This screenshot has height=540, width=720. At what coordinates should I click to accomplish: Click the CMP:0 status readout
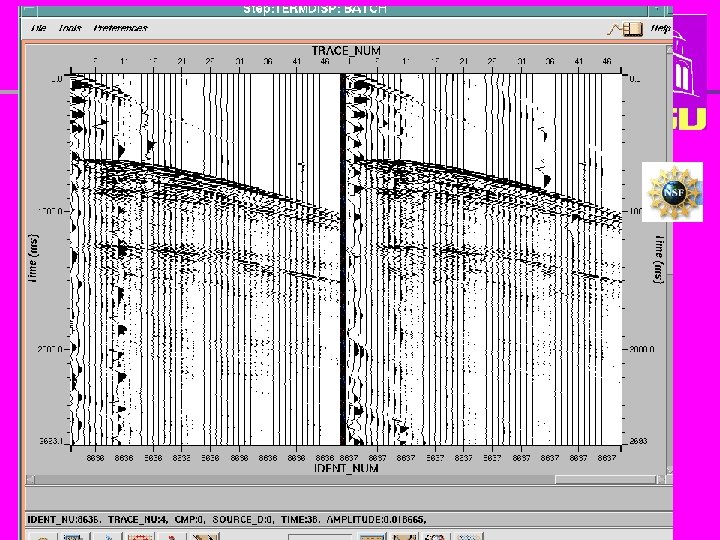(x=190, y=520)
